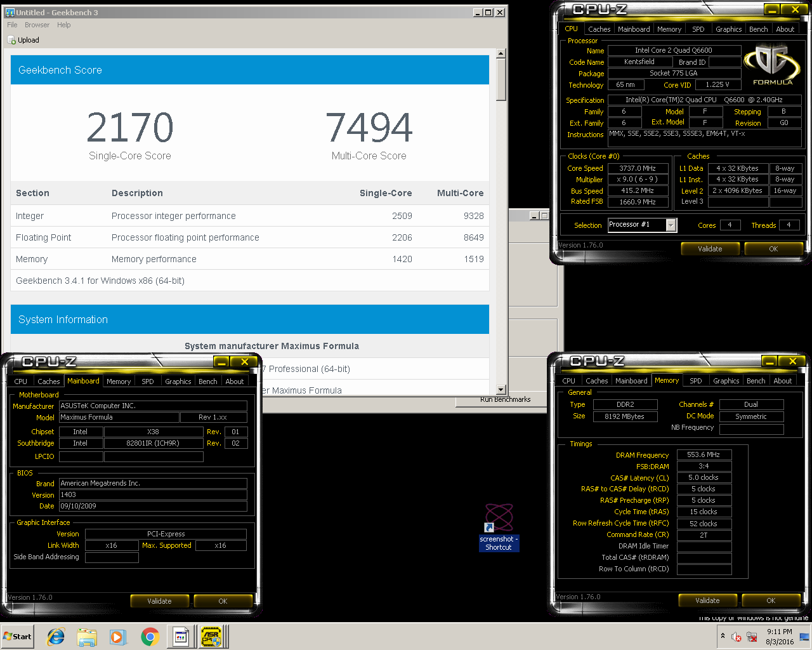Switch to Mainboard tab in top-right CPU-Z

point(634,29)
